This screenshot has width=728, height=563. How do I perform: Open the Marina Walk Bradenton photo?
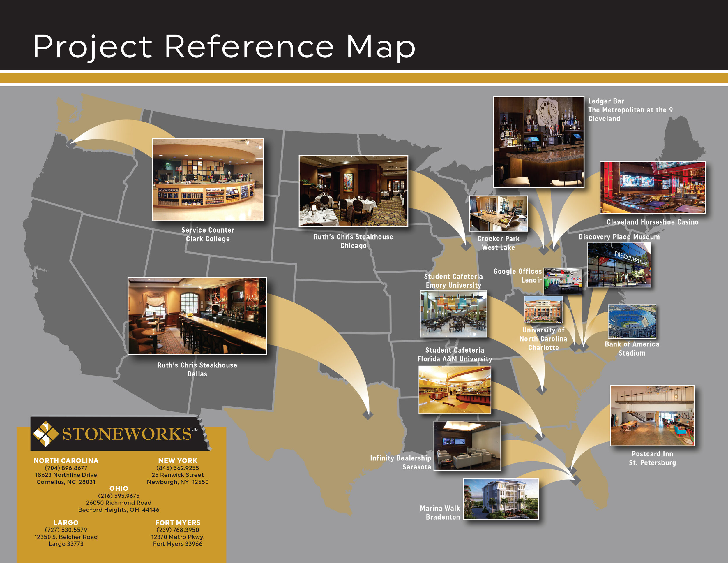point(501,499)
